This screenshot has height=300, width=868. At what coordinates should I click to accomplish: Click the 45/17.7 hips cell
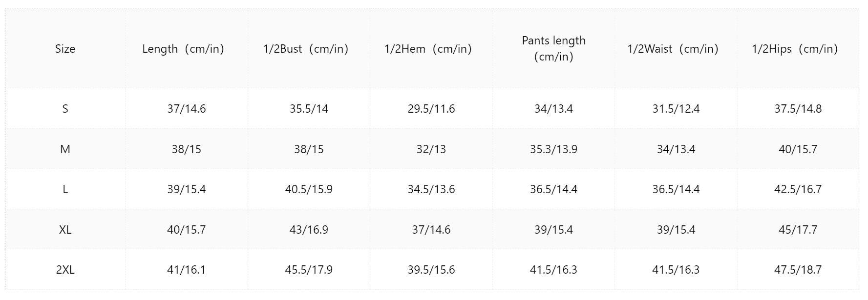pos(798,230)
